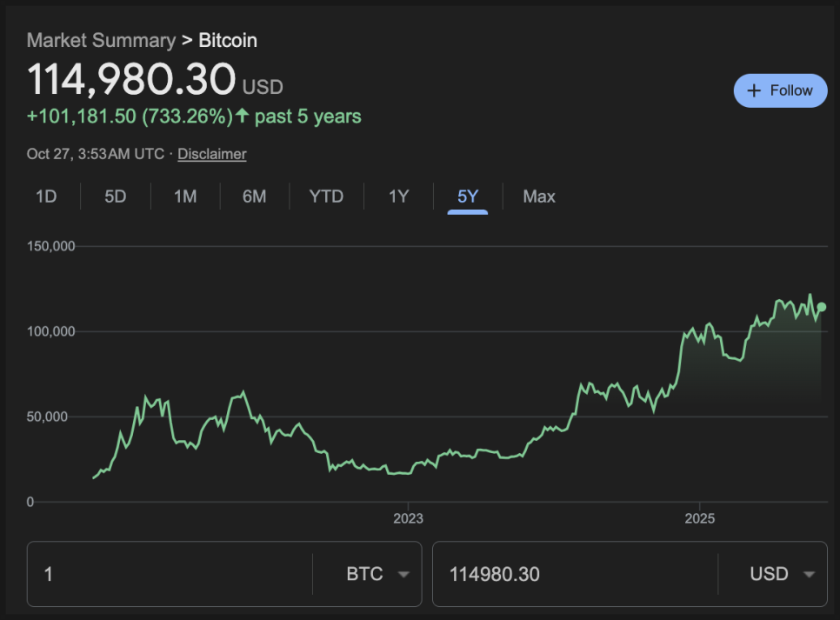
Task: Click the green up arrow icon
Action: click(x=243, y=116)
